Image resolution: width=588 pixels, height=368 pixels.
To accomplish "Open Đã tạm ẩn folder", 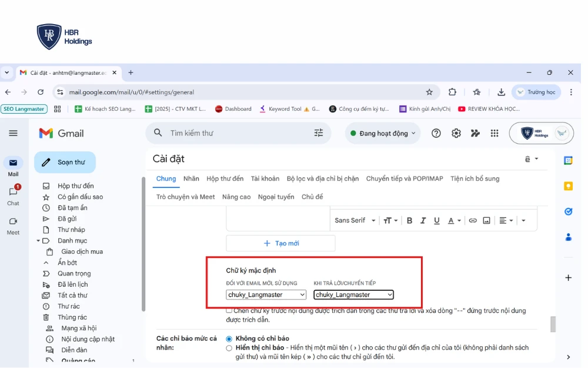I will (72, 208).
